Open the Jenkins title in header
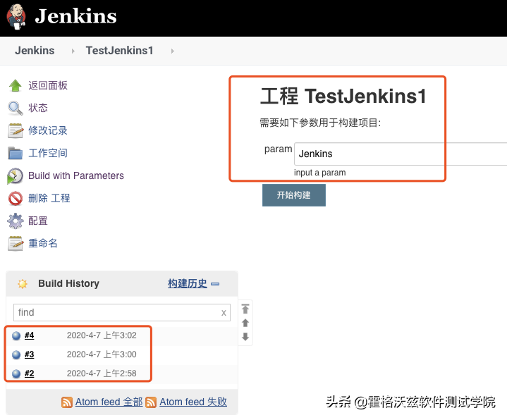The height and width of the screenshot is (420, 507). 75,16
